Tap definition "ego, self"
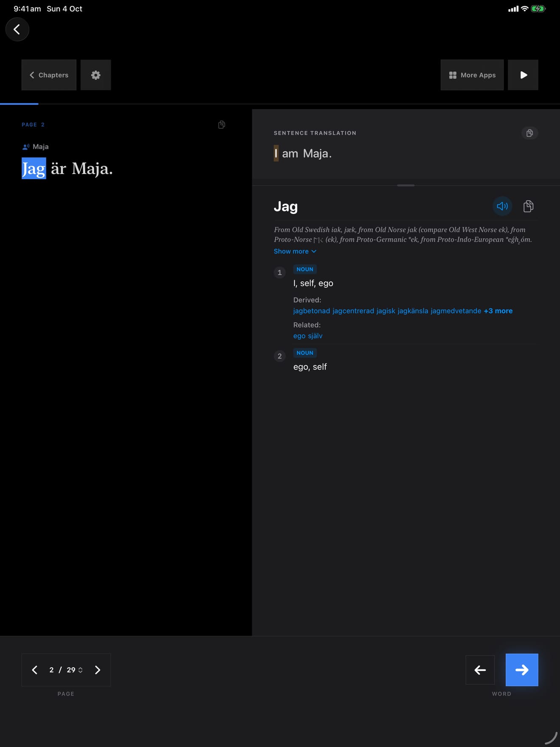Screen dimensions: 560x747 point(310,367)
